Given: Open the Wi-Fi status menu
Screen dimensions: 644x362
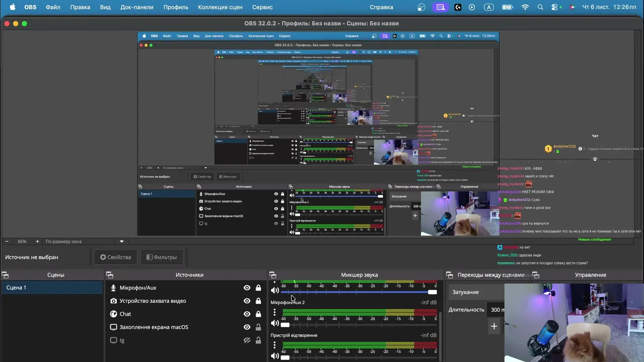Looking at the screenshot, I should (525, 7).
